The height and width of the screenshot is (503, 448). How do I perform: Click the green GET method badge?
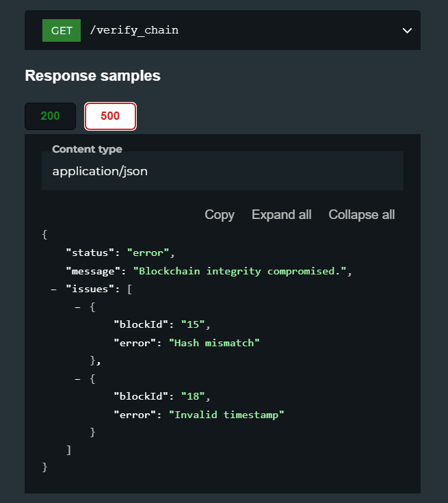click(x=62, y=31)
